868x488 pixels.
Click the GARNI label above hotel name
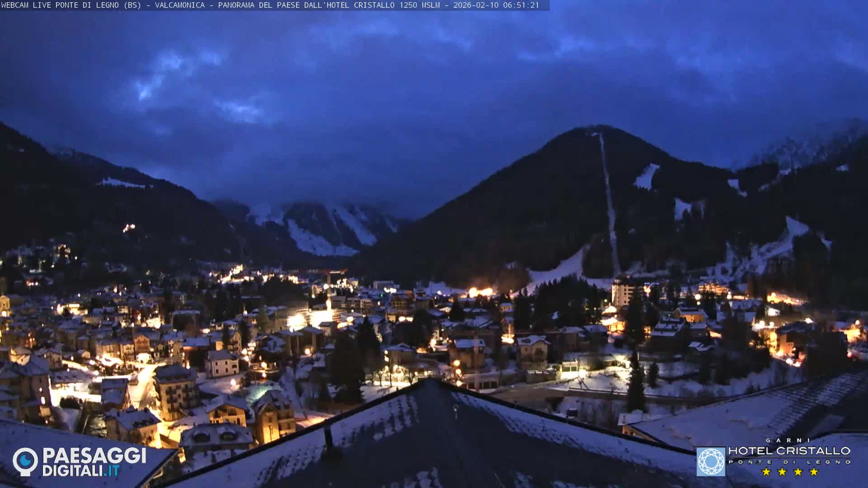click(789, 440)
